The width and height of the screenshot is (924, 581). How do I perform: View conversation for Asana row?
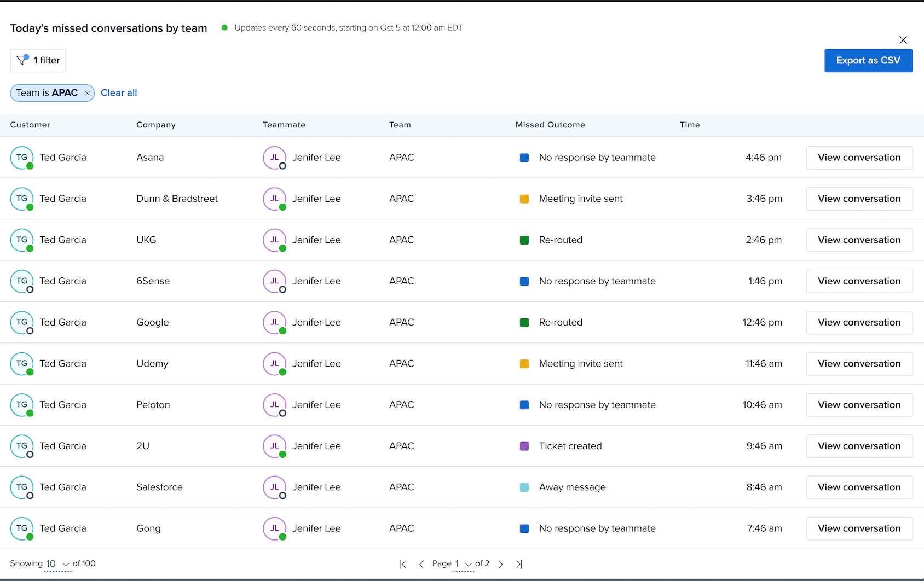click(x=859, y=158)
